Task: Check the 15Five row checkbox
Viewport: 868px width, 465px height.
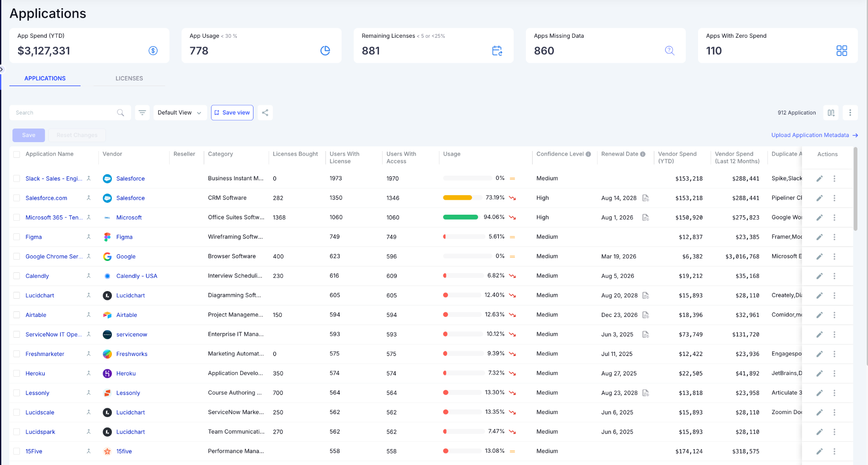Action: (x=17, y=451)
